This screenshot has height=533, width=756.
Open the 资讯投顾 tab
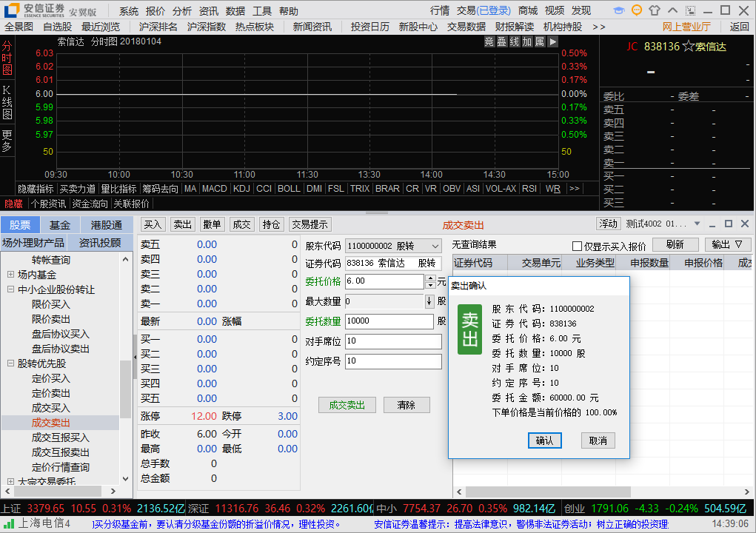100,243
